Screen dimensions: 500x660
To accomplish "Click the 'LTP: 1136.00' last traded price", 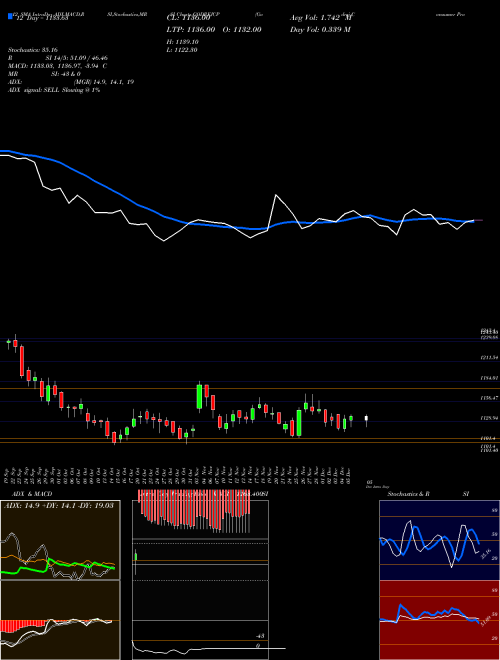I will pyautogui.click(x=191, y=30).
